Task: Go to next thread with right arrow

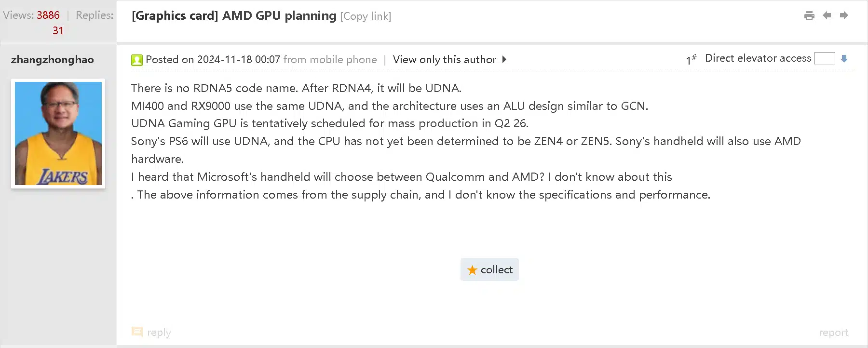Action: click(844, 15)
